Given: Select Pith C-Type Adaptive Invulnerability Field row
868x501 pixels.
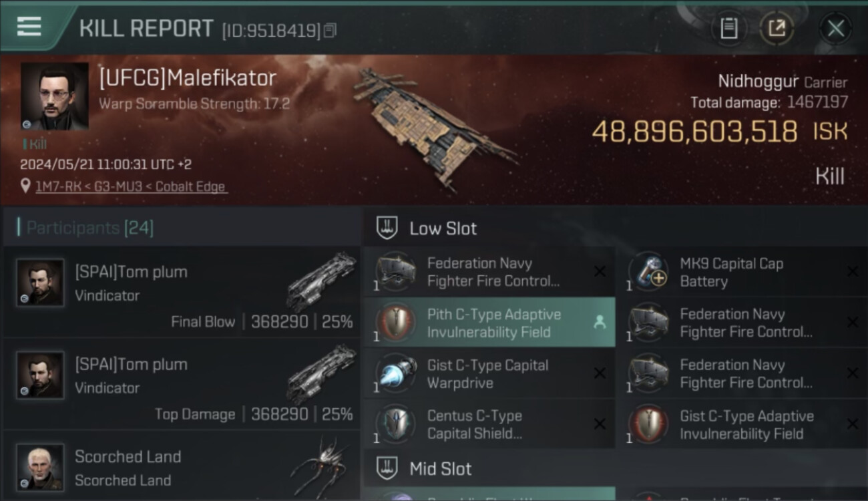Looking at the screenshot, I should (x=489, y=323).
